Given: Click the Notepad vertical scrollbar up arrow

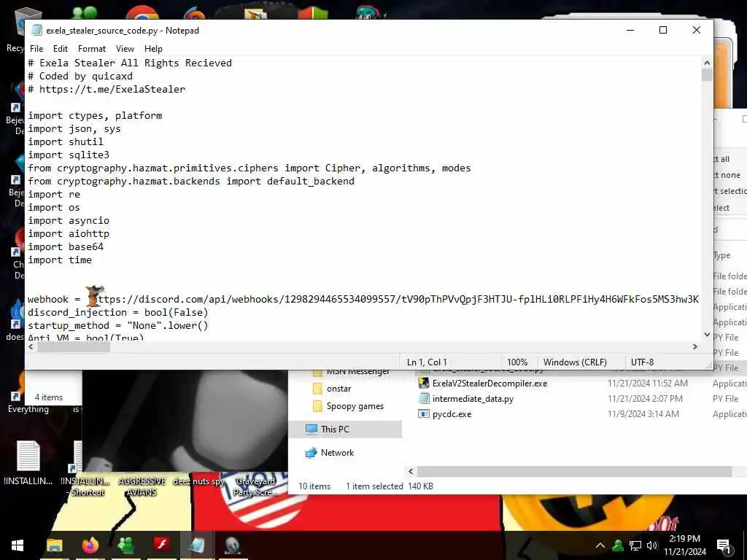Looking at the screenshot, I should pos(706,63).
